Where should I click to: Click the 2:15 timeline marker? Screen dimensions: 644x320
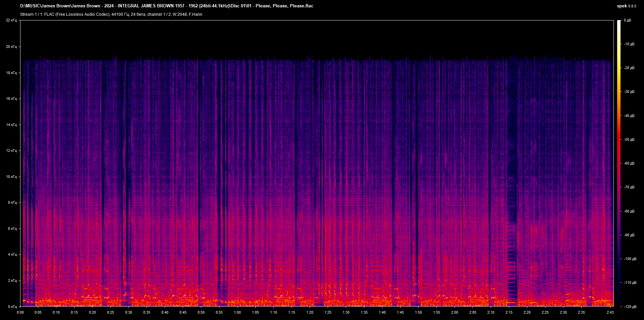tap(509, 312)
